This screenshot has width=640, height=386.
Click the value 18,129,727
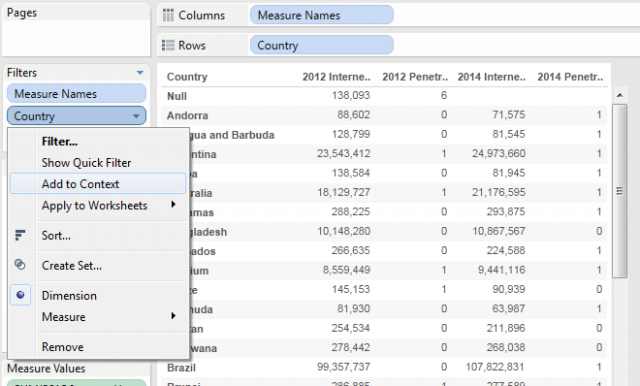[344, 192]
